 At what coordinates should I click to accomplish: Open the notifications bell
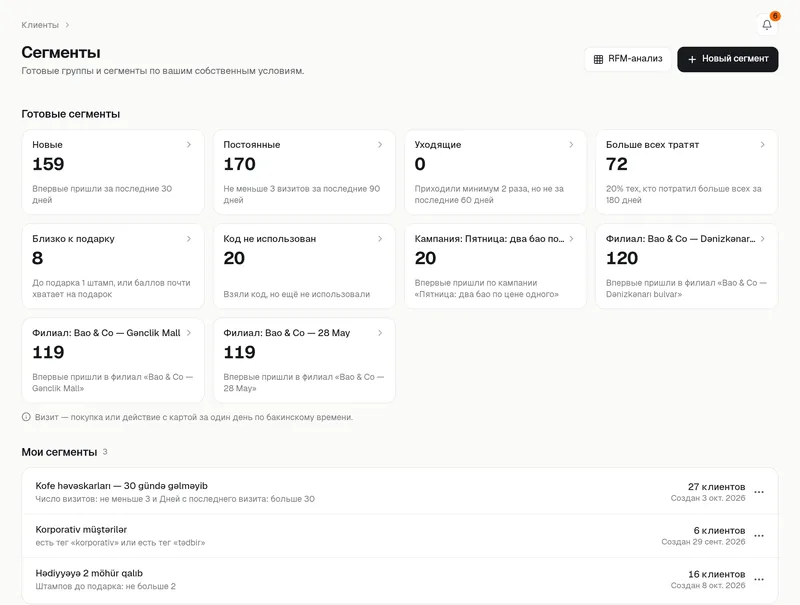pyautogui.click(x=766, y=24)
